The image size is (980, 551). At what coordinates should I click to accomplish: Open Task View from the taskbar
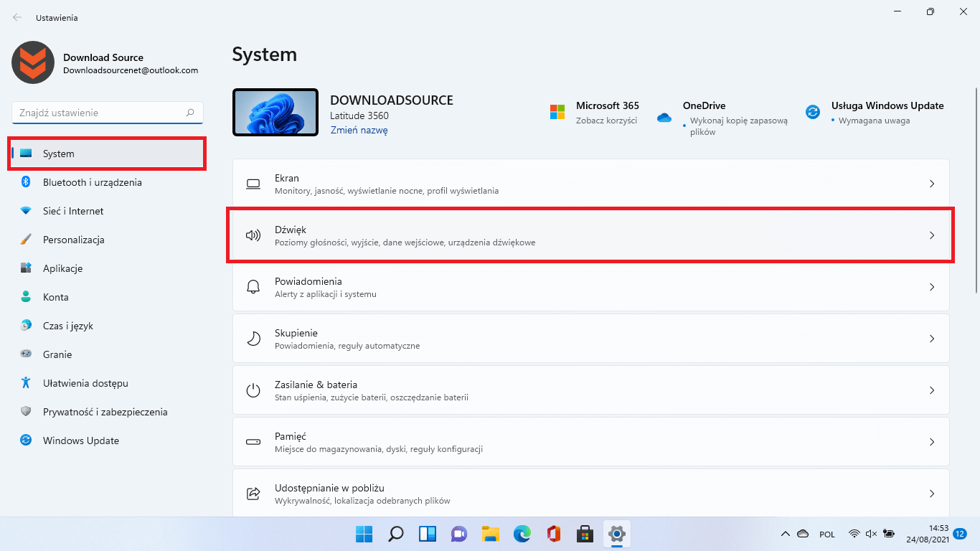[x=427, y=534]
